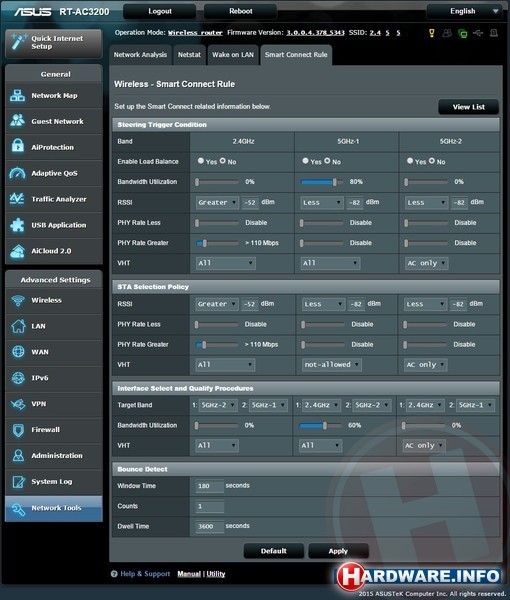510x600 pixels.
Task: Click the firmware version link
Action: 316,33
